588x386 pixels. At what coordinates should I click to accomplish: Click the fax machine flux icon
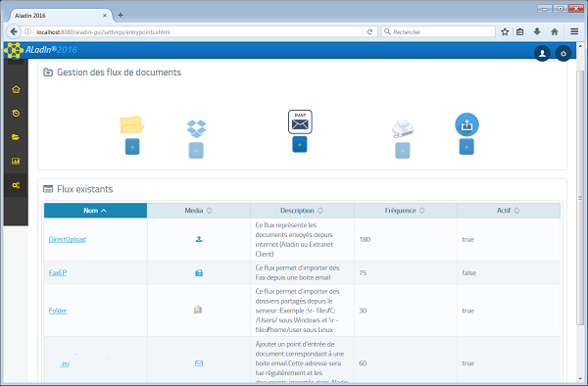403,128
